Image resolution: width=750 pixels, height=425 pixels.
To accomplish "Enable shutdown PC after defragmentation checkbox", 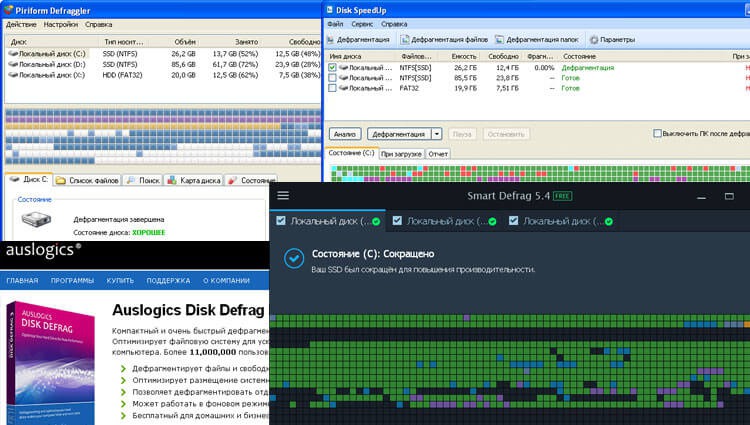I will [x=657, y=133].
